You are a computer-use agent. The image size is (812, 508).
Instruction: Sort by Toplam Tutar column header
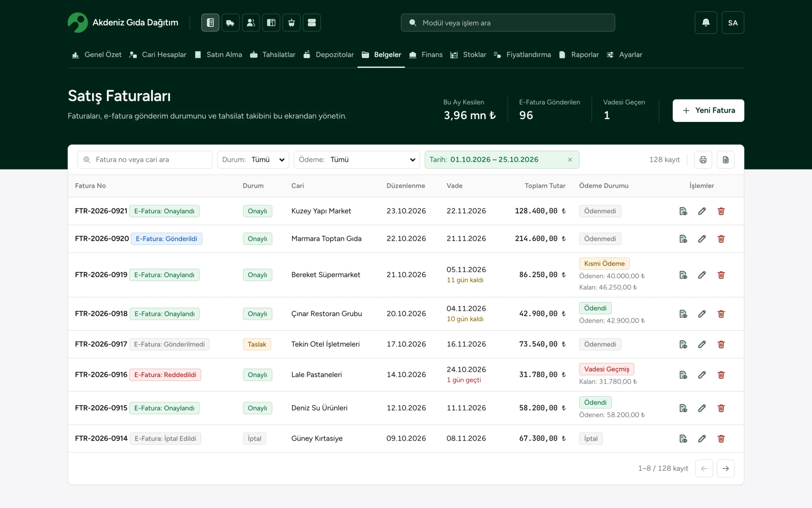[545, 186]
